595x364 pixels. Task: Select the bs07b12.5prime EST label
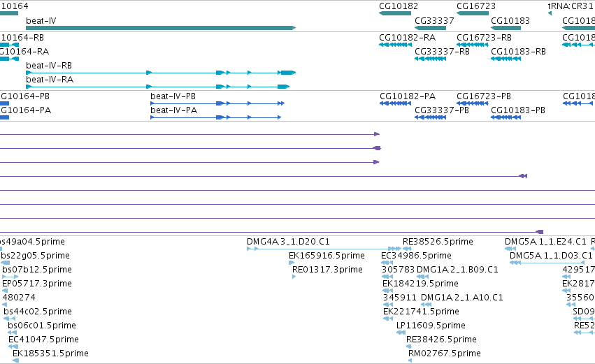(x=37, y=270)
